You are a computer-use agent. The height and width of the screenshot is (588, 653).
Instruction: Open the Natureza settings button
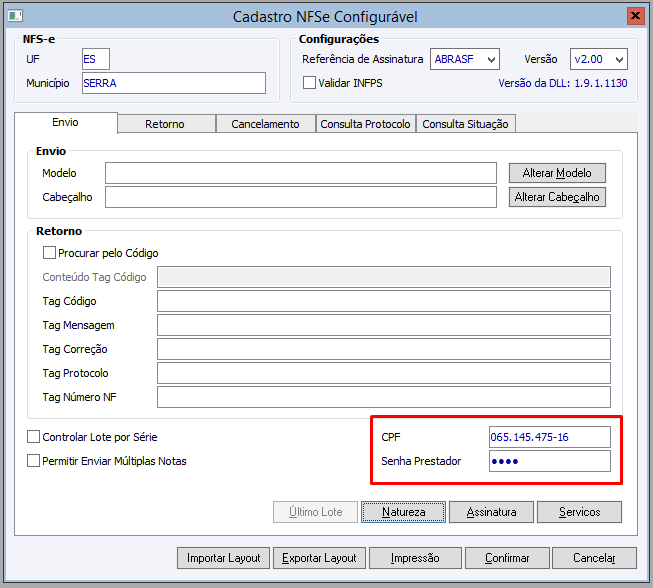pos(403,512)
